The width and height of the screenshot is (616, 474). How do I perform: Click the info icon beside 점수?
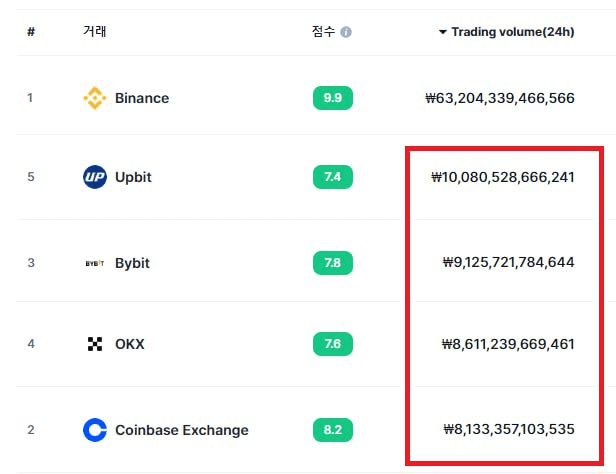(346, 32)
